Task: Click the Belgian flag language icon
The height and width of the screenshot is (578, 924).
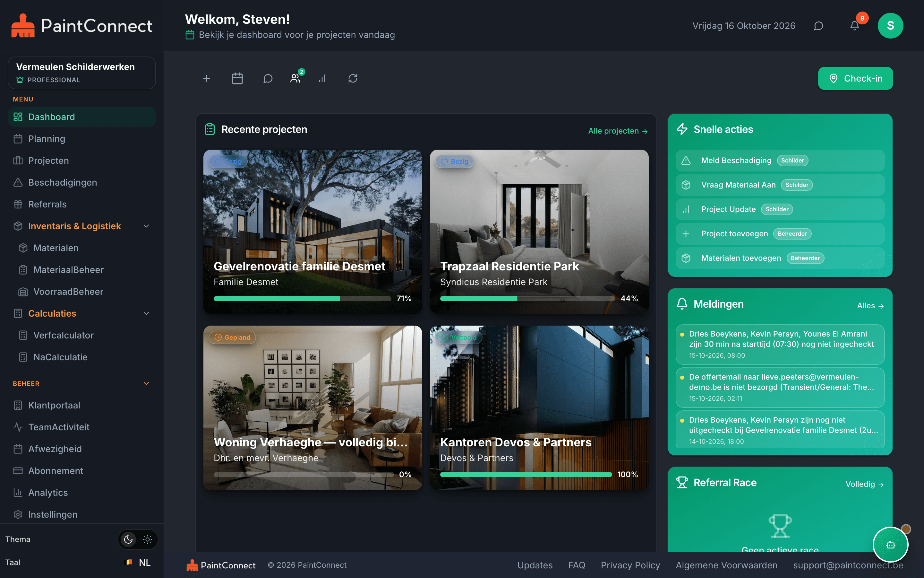Action: [129, 562]
